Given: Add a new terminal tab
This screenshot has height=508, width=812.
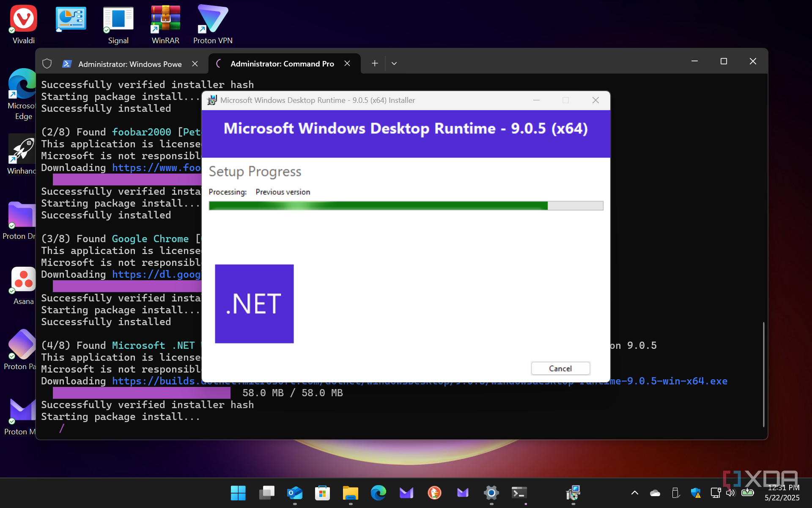Looking at the screenshot, I should (374, 63).
